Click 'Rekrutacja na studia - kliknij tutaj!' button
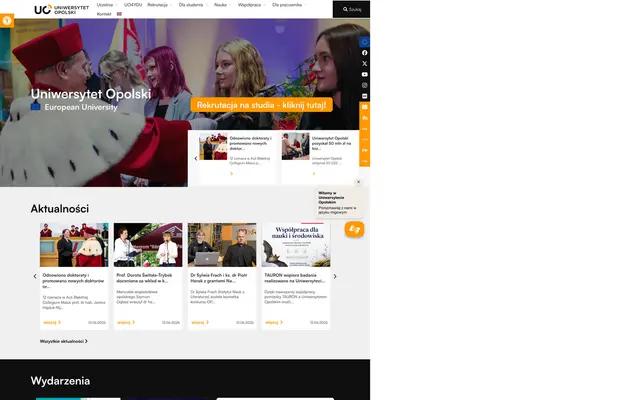Image resolution: width=640 pixels, height=400 pixels. coord(261,105)
